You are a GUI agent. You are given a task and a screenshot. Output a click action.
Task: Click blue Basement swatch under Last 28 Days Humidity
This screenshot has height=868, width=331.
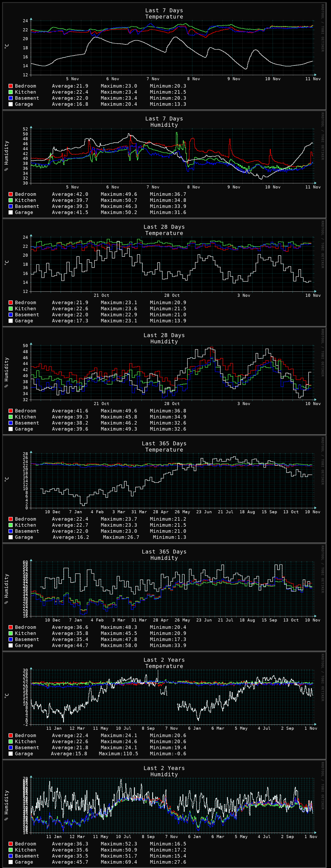point(11,423)
